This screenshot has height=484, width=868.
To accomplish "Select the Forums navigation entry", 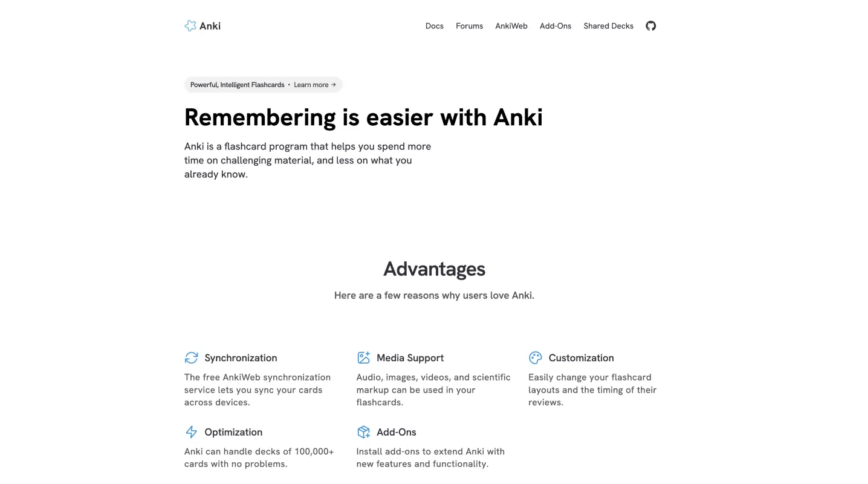I will pos(469,26).
